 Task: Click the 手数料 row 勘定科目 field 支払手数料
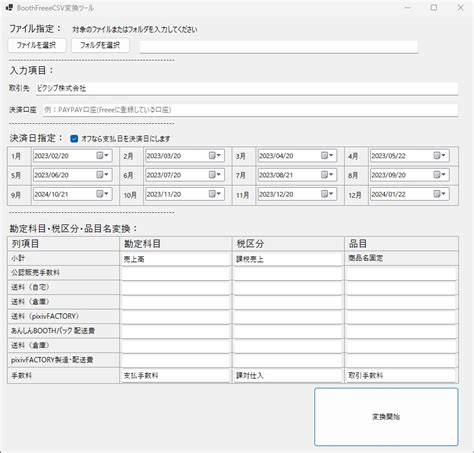point(176,376)
